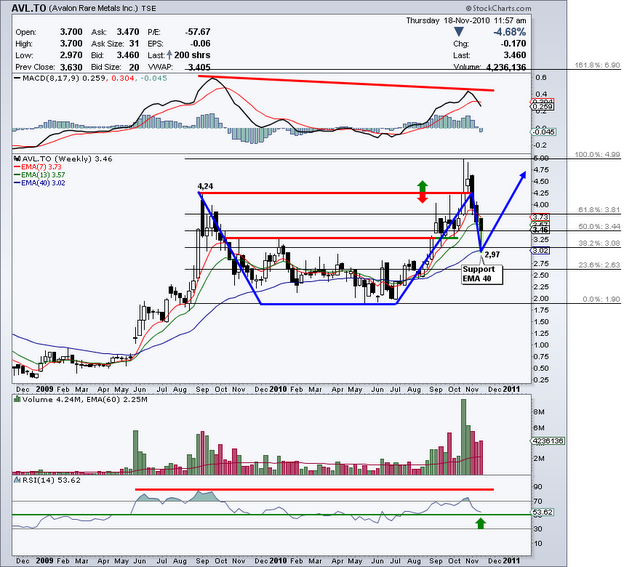Click the Bid Size value 20
640x567 pixels.
[x=134, y=67]
